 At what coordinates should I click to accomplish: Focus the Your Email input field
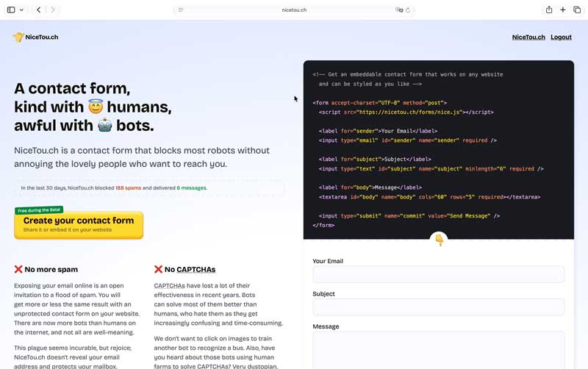pos(438,274)
